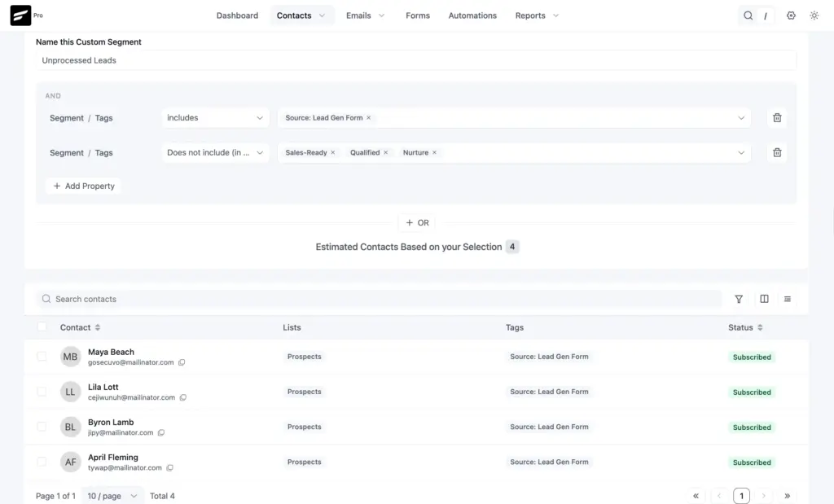The height and width of the screenshot is (504, 834).
Task: Select page number 1 button
Action: (741, 496)
